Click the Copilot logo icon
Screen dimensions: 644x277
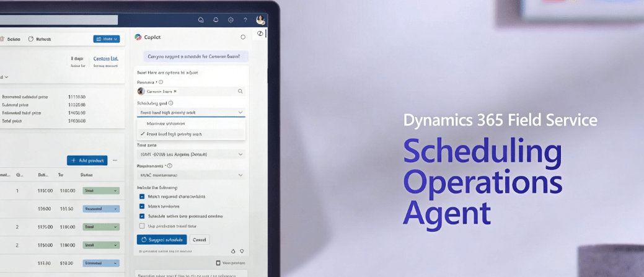[138, 37]
